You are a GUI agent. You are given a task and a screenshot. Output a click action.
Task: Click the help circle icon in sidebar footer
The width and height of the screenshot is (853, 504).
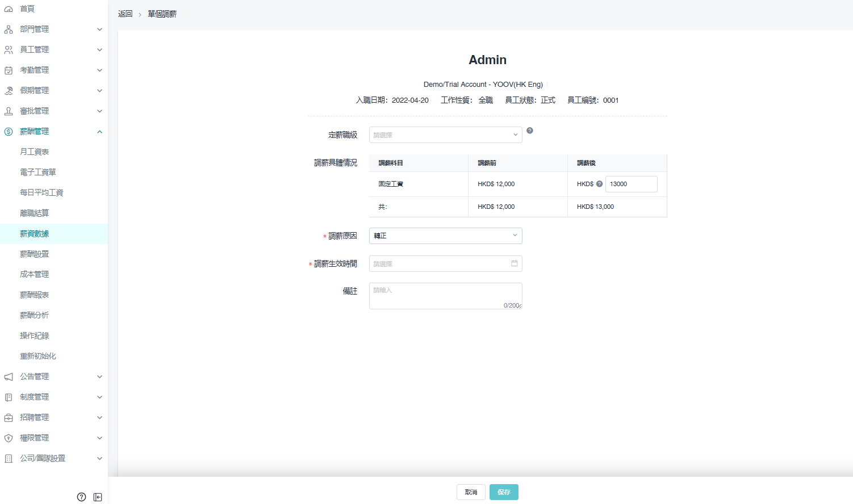point(81,497)
